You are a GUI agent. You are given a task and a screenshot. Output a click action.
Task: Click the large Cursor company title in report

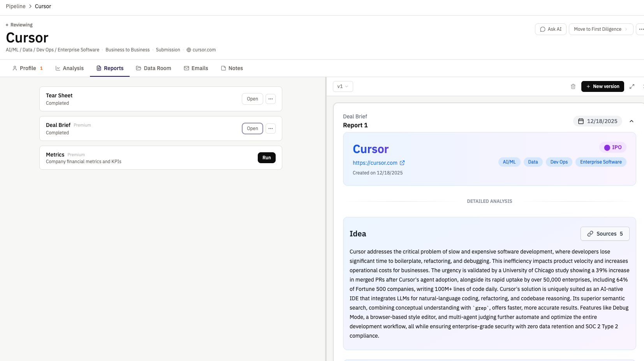371,149
